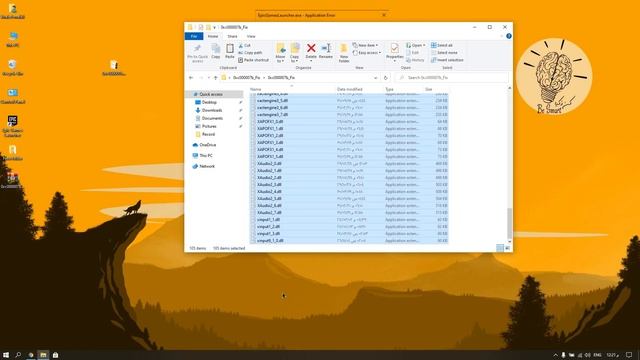The width and height of the screenshot is (640, 360).
Task: Click the Back arrow in Explorer navigation
Action: [x=191, y=78]
